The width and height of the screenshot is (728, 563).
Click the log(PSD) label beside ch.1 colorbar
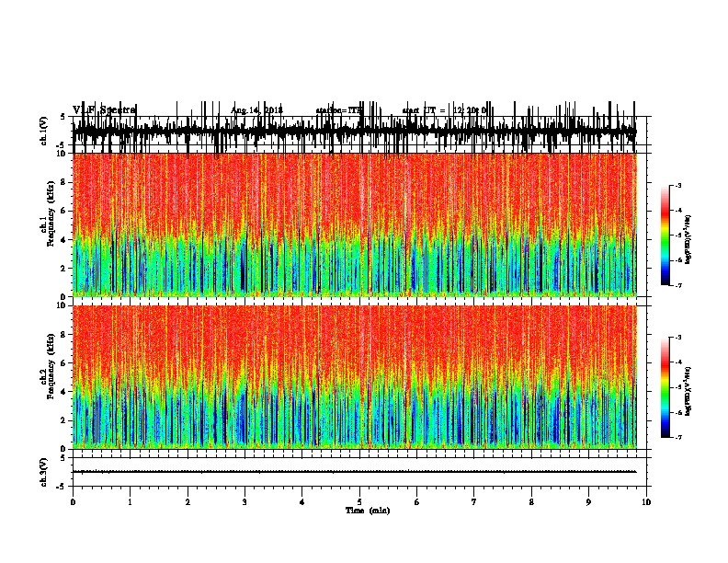pyautogui.click(x=688, y=239)
